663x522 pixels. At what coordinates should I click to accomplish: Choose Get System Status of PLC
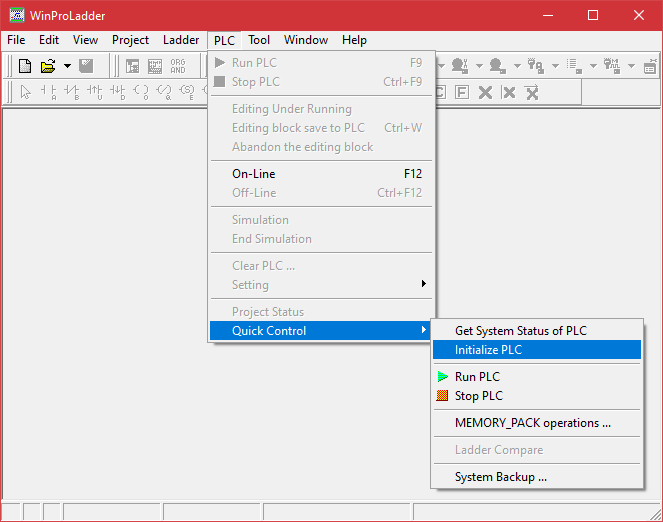coord(537,331)
